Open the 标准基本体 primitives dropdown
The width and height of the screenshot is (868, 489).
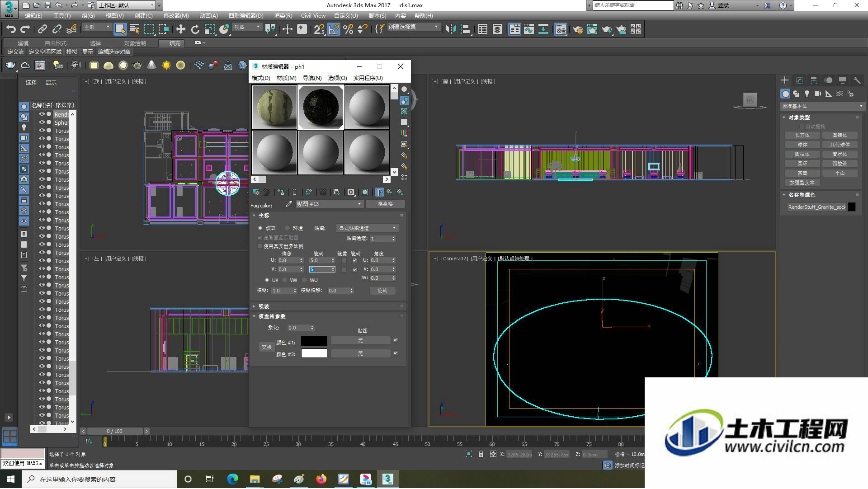click(822, 106)
